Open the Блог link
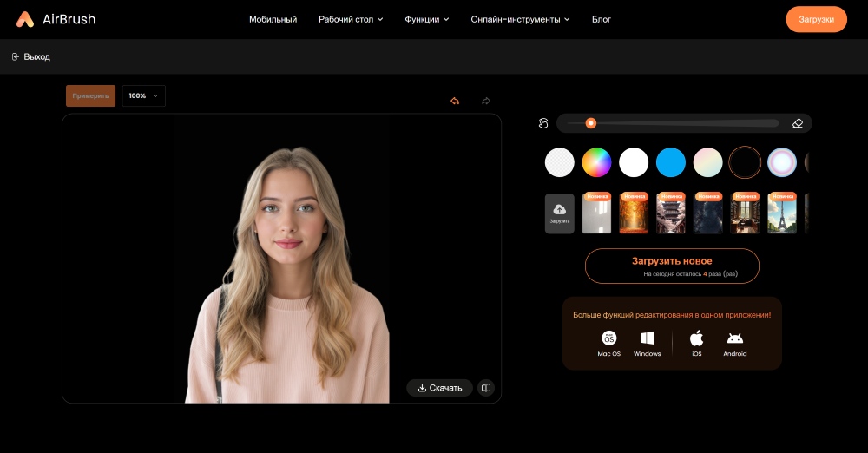This screenshot has height=453, width=868. tap(602, 19)
